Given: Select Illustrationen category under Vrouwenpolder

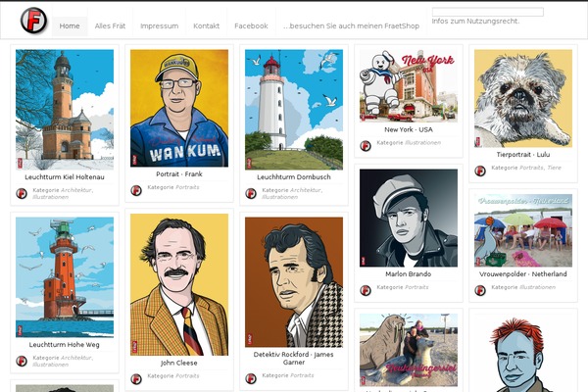Looking at the screenshot, I should pyautogui.click(x=538, y=287).
